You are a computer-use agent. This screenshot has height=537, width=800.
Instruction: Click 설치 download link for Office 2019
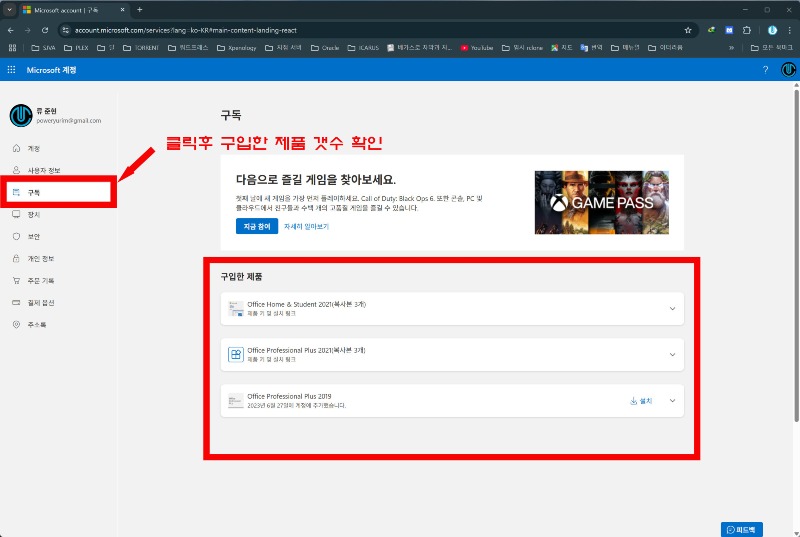[x=641, y=401]
